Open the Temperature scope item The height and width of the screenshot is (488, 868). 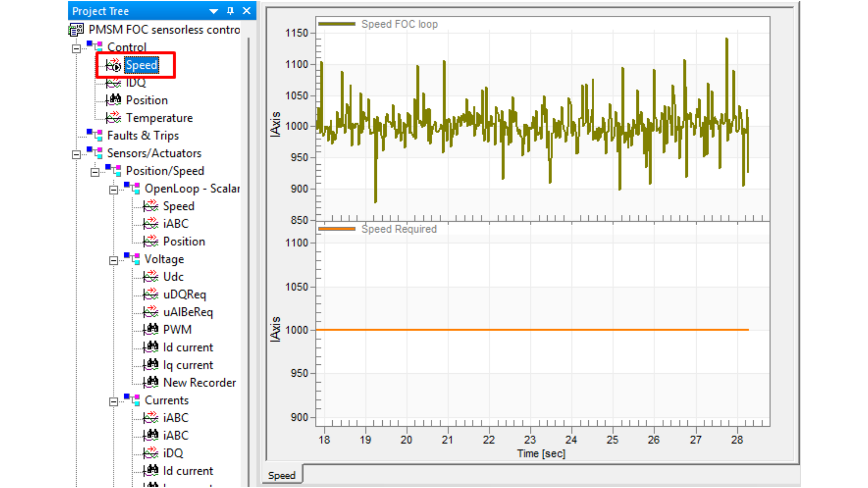pos(159,118)
